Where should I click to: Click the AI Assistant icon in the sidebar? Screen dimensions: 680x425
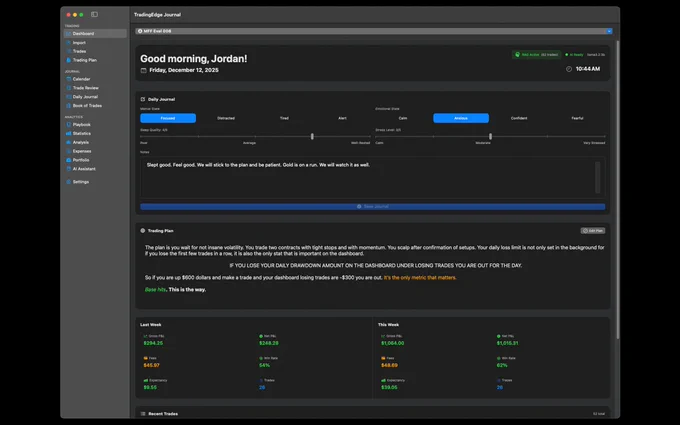[69, 169]
